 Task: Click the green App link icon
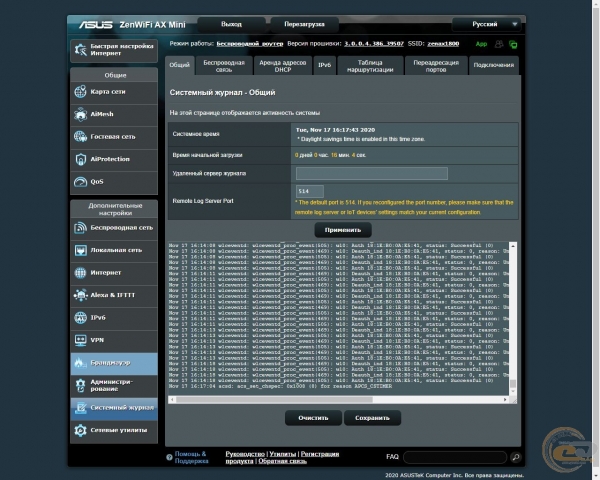point(481,44)
